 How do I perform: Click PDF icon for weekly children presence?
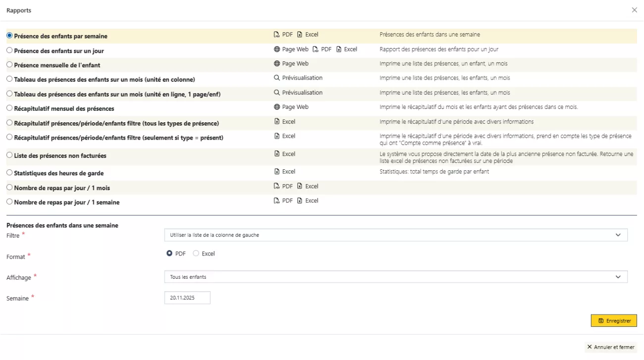point(277,35)
